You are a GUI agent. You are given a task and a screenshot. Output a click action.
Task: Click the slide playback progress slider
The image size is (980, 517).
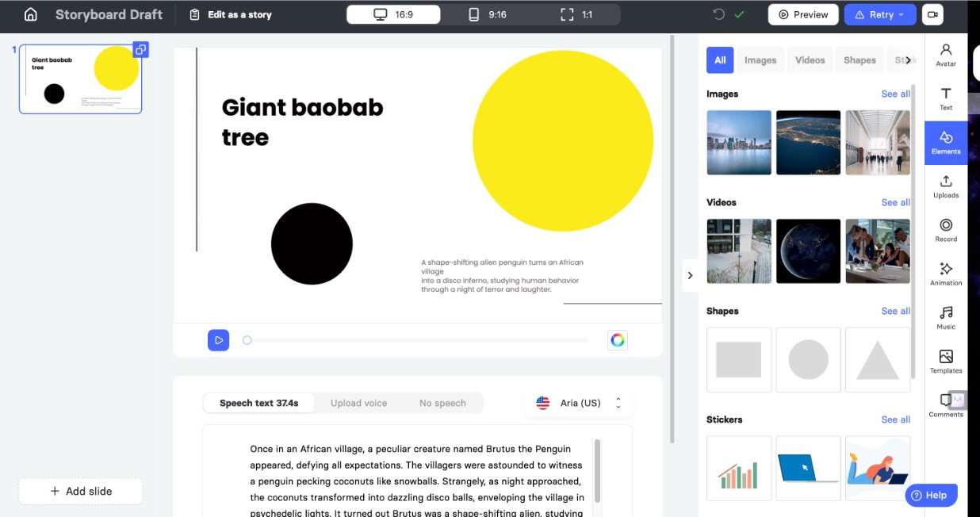[x=416, y=340]
